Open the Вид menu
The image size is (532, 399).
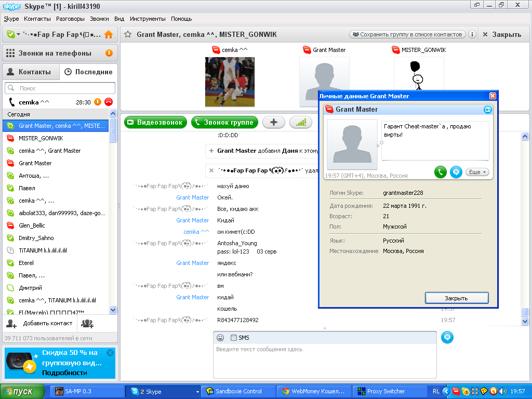tap(119, 19)
